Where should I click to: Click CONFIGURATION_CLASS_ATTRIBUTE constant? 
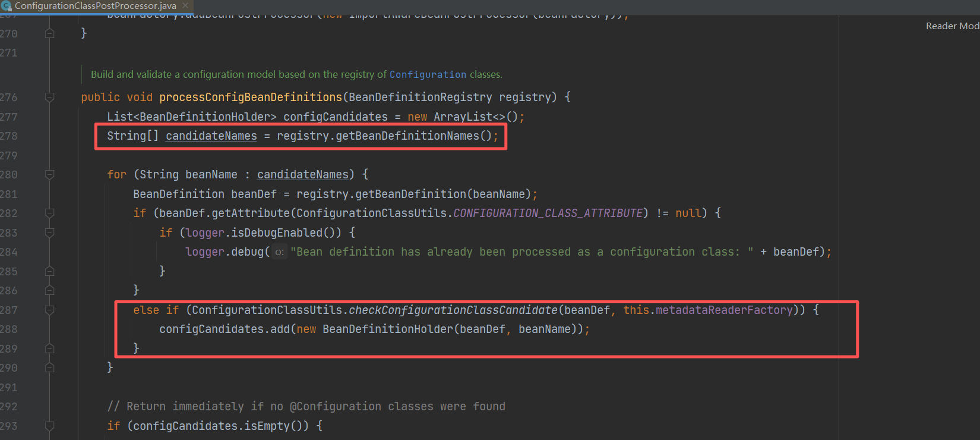point(548,213)
